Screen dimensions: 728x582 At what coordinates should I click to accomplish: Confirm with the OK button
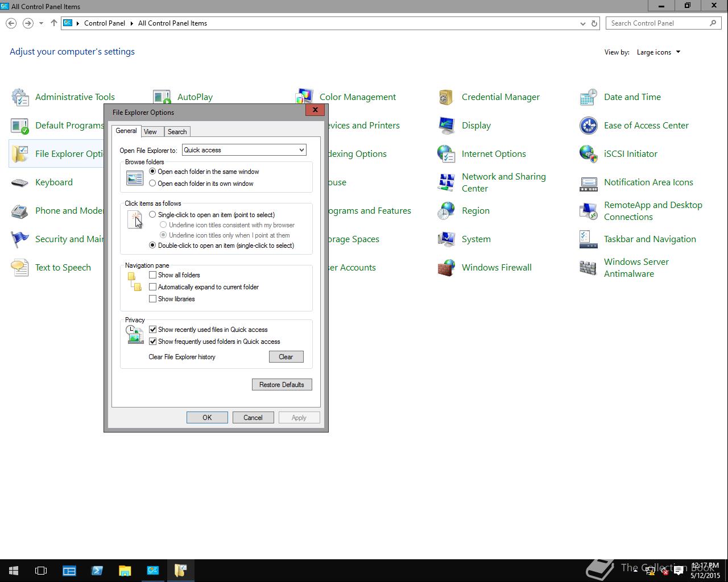coord(207,418)
